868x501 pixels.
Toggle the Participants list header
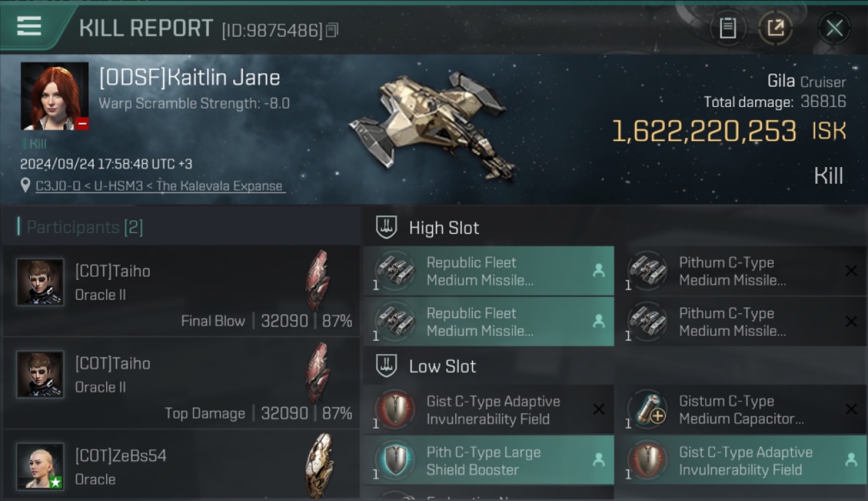(80, 227)
